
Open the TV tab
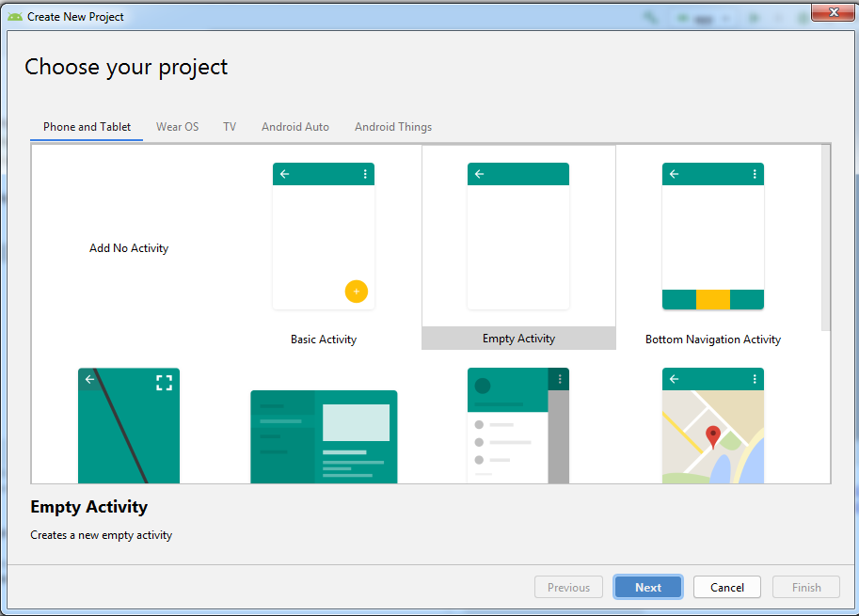point(230,127)
